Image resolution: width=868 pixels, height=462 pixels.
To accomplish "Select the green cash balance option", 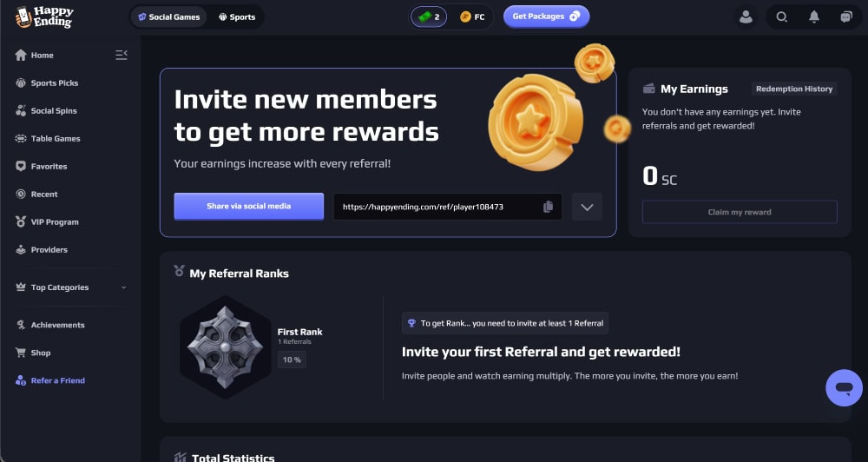I will click(429, 17).
